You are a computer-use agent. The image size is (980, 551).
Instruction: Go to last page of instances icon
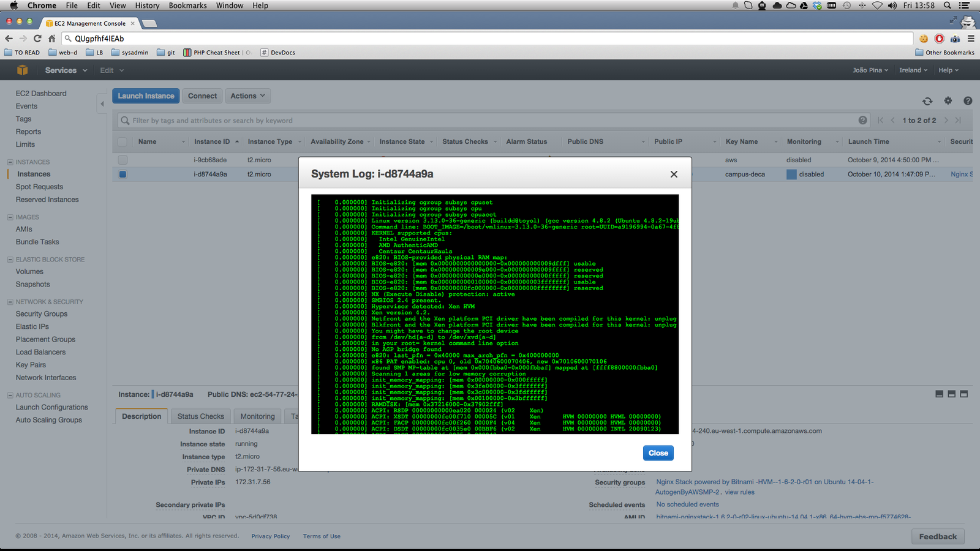click(959, 120)
